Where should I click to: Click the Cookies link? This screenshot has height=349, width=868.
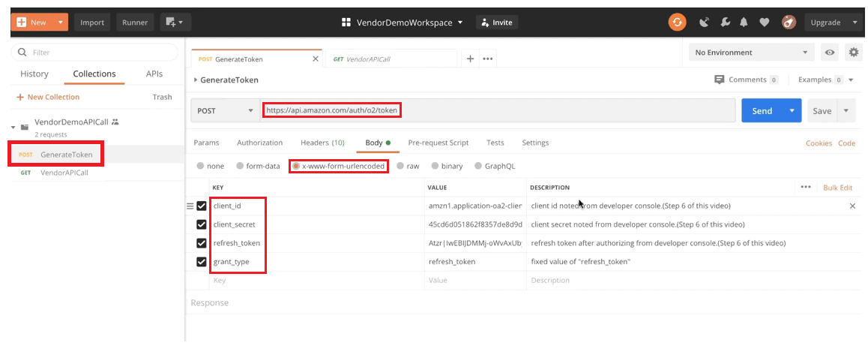coord(819,143)
